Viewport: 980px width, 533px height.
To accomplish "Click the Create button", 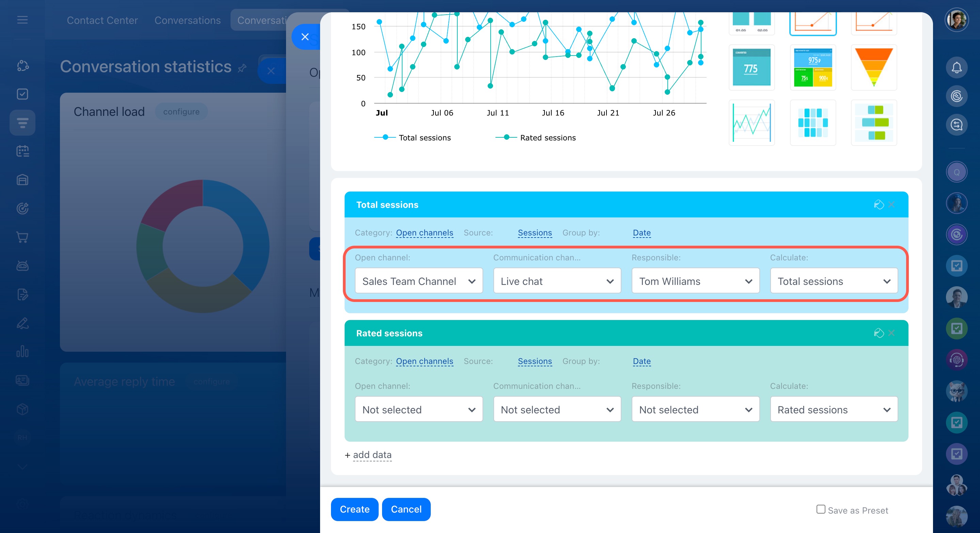I will (x=354, y=509).
